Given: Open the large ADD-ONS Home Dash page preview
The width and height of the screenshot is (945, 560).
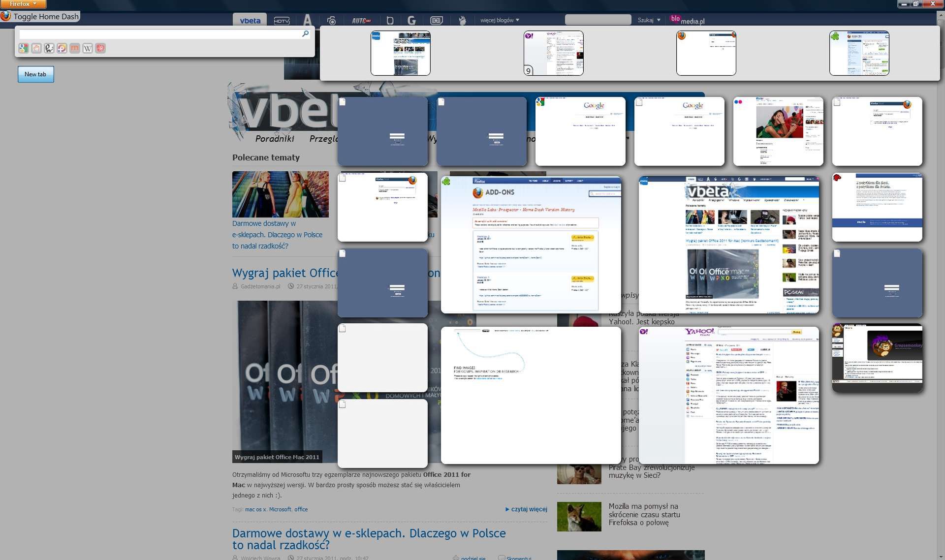Looking at the screenshot, I should (x=531, y=245).
